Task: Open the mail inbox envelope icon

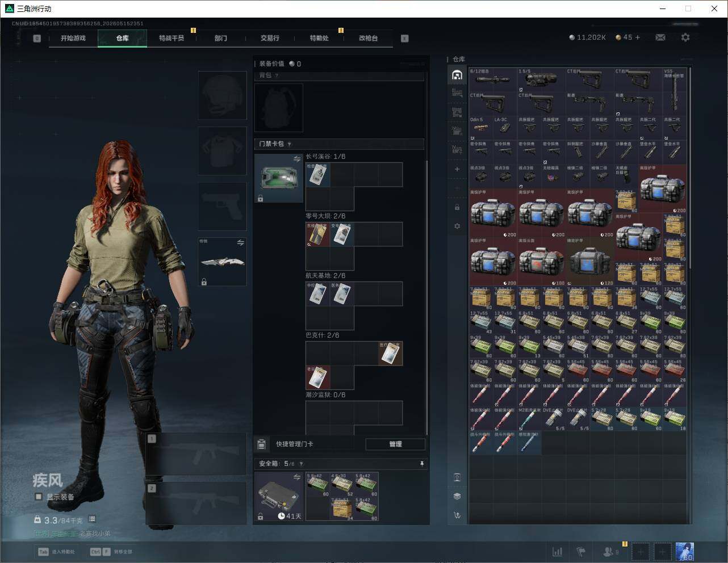Action: [x=660, y=37]
